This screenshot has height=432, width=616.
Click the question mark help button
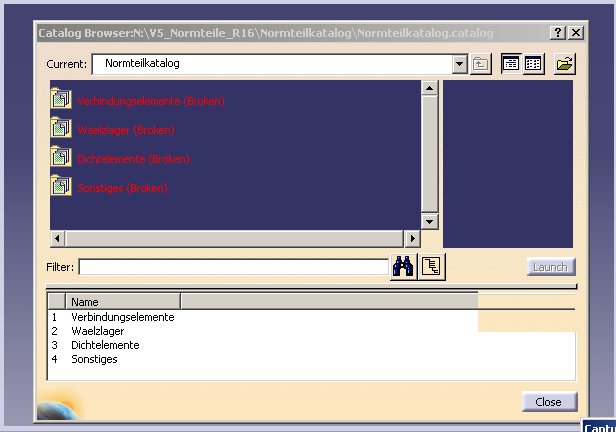557,33
